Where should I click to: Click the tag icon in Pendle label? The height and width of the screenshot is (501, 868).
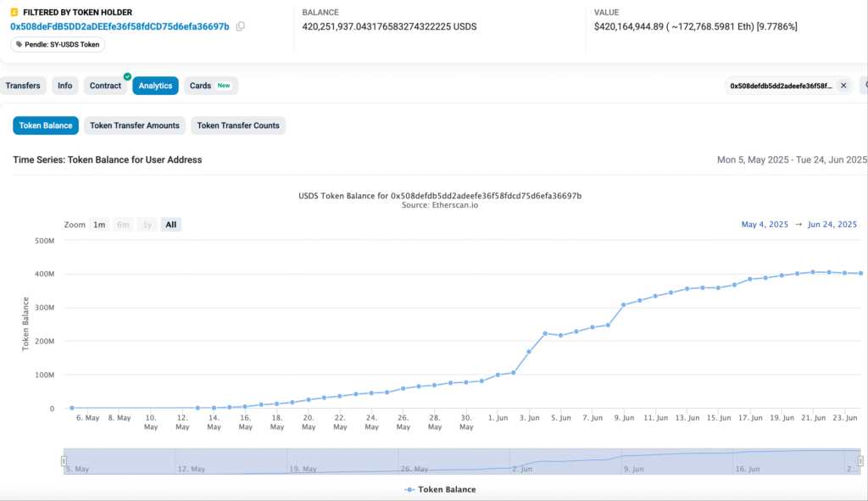19,44
